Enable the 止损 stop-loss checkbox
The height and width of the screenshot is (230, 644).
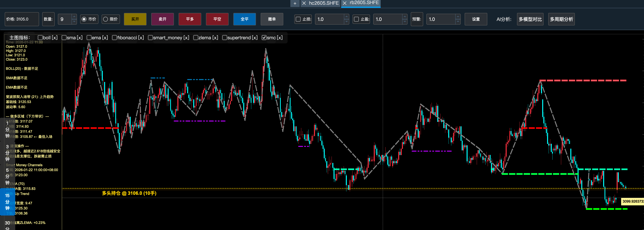(298, 19)
